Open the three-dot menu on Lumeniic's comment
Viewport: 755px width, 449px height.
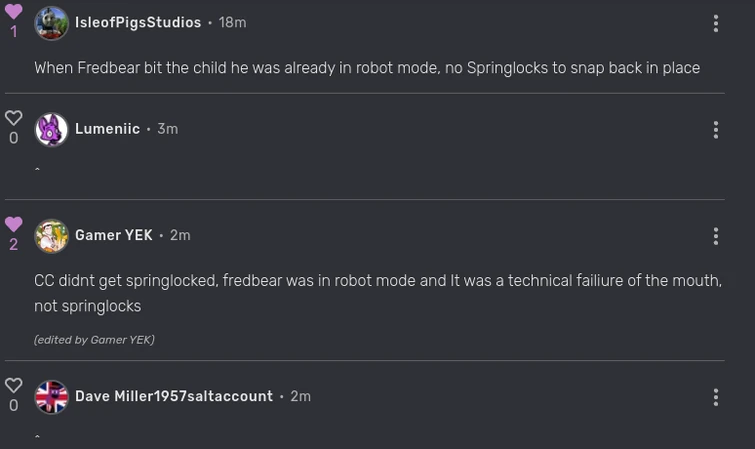[x=715, y=129]
